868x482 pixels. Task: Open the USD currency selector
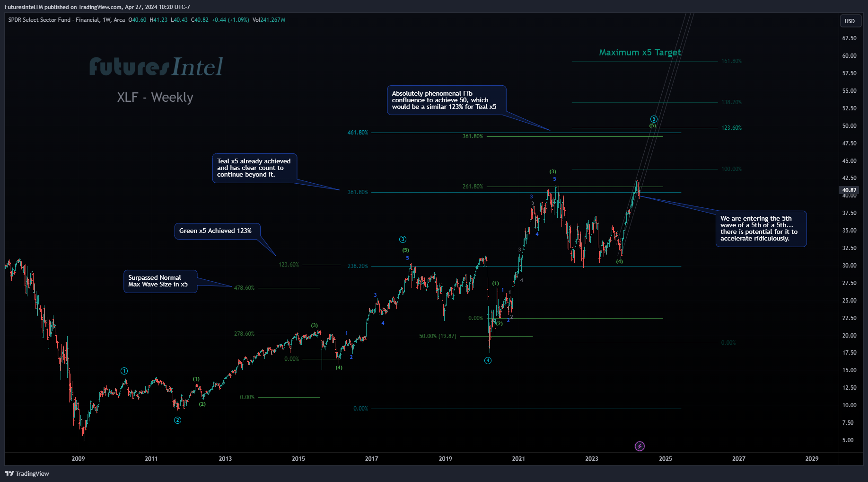coord(850,21)
